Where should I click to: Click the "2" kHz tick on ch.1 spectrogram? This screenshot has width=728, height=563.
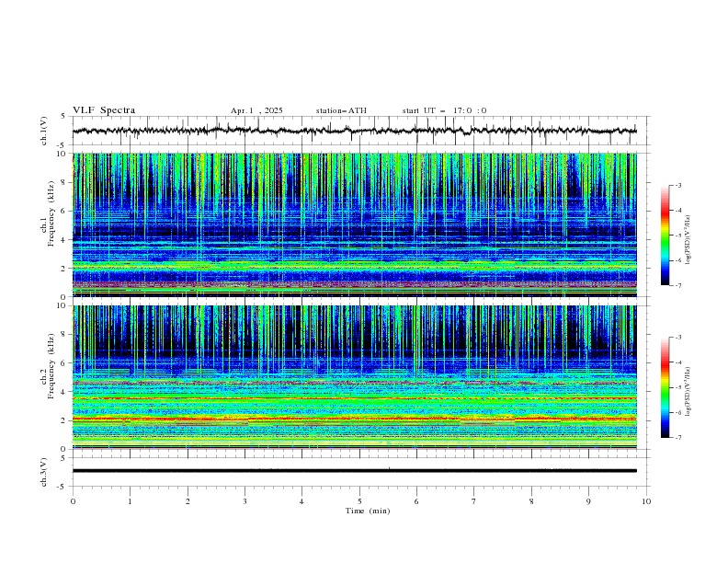pos(64,269)
